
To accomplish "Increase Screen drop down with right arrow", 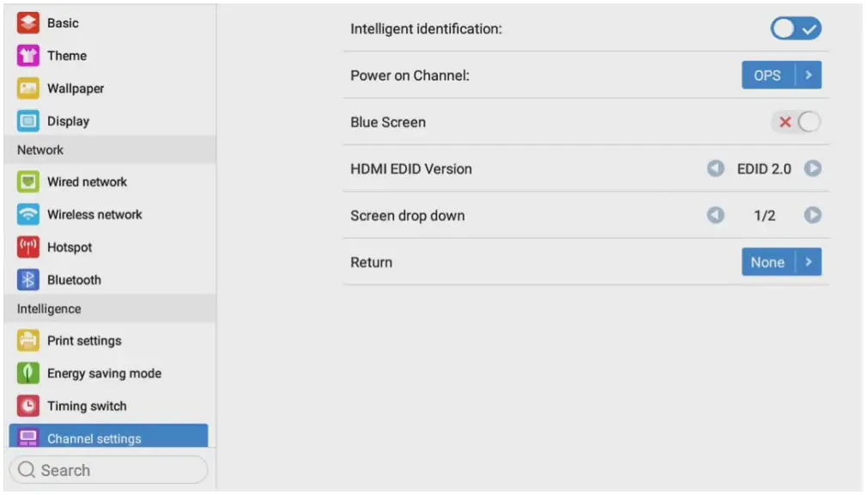I will 812,216.
